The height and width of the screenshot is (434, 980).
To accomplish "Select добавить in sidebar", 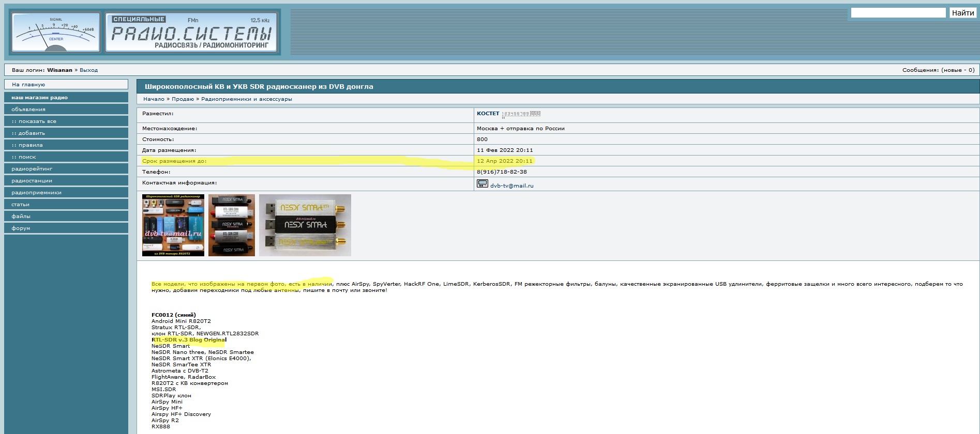I will click(x=66, y=133).
